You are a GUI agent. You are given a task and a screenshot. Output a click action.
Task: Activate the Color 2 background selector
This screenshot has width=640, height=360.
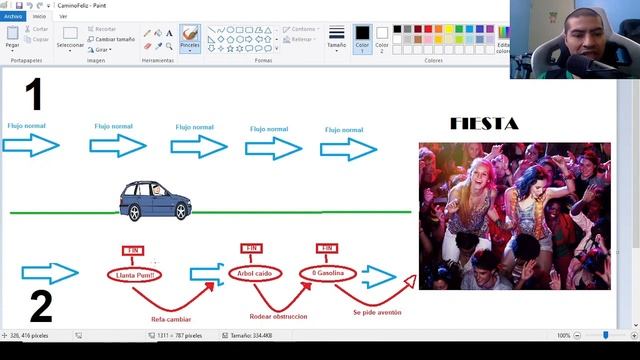(x=382, y=39)
